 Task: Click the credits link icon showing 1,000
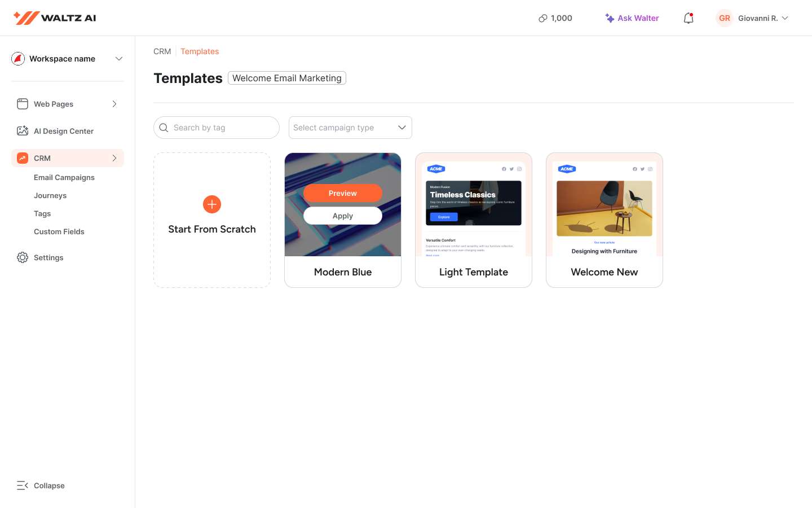(x=542, y=17)
